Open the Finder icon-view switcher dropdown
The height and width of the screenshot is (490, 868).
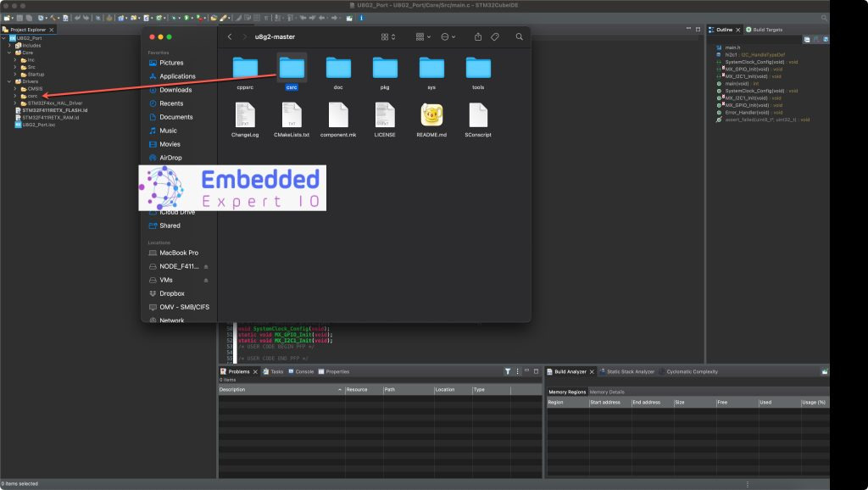387,36
